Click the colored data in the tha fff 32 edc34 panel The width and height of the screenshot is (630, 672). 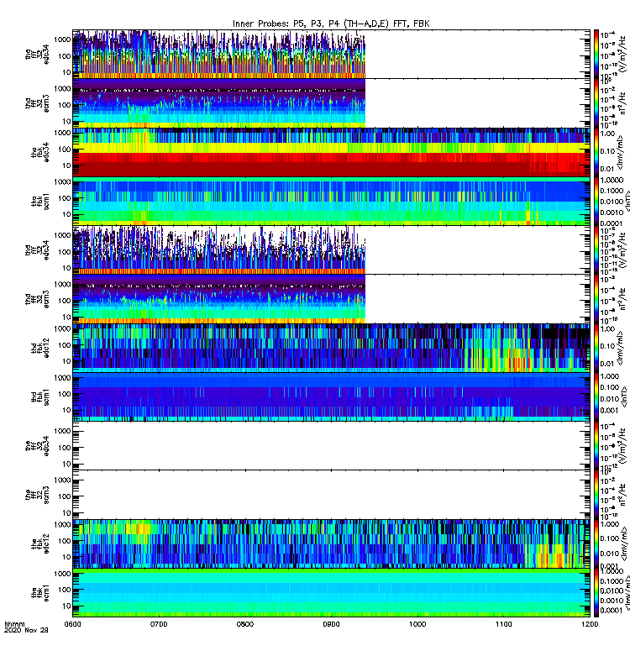(x=219, y=54)
